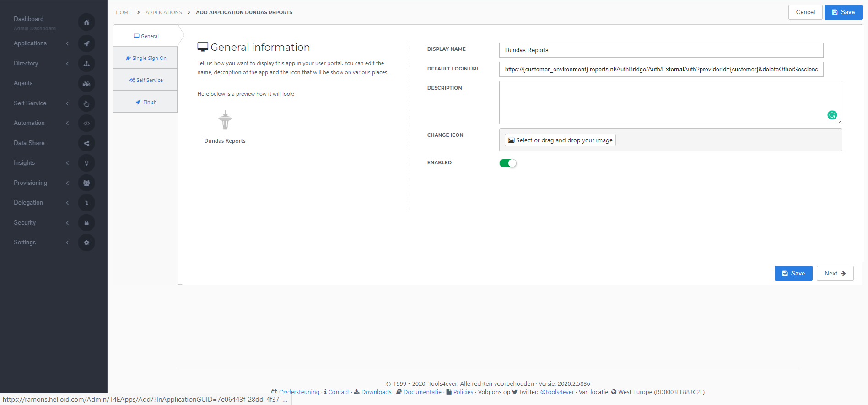
Task: Open the Data Share menu item
Action: pyautogui.click(x=29, y=143)
